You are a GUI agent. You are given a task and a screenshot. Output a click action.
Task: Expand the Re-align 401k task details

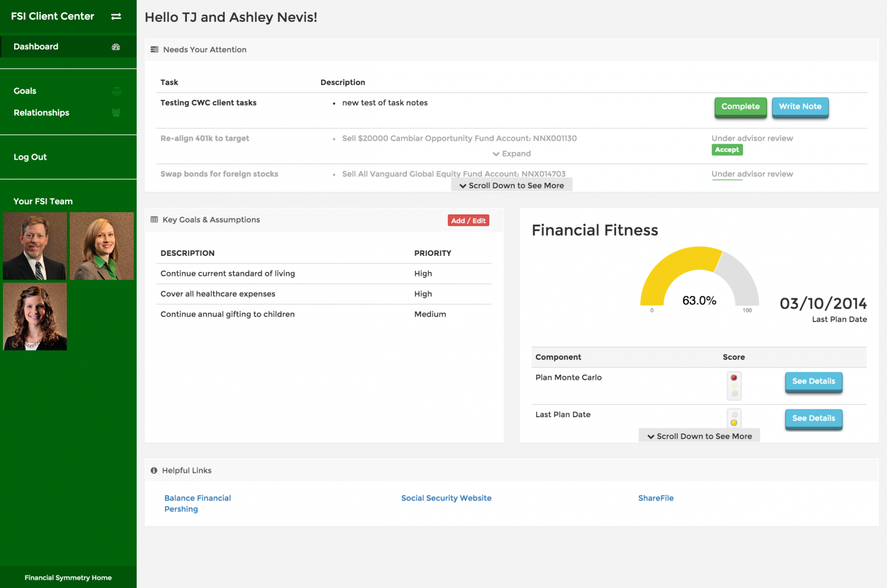[512, 154]
